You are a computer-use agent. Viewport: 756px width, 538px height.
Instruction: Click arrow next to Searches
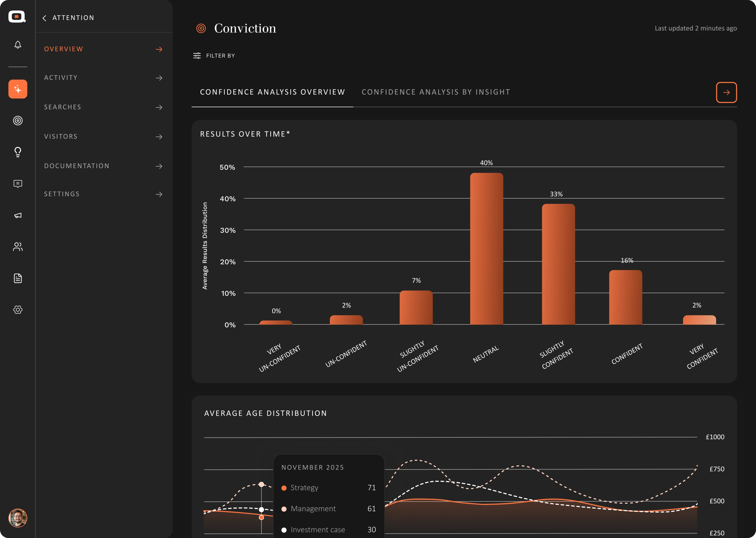click(x=159, y=107)
